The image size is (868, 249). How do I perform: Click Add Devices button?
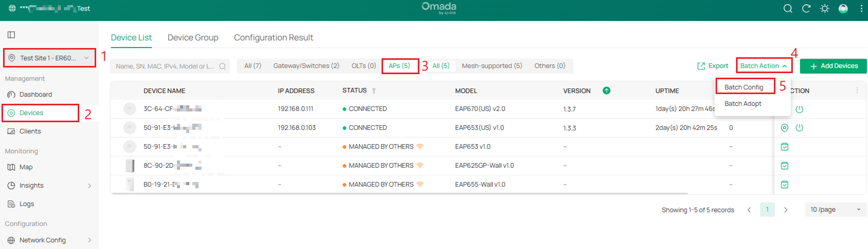(x=833, y=66)
